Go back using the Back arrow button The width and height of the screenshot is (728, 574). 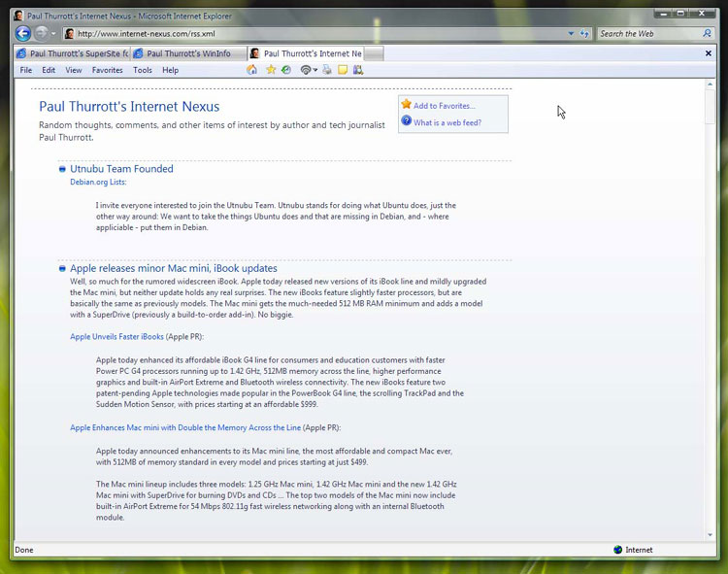[x=23, y=33]
